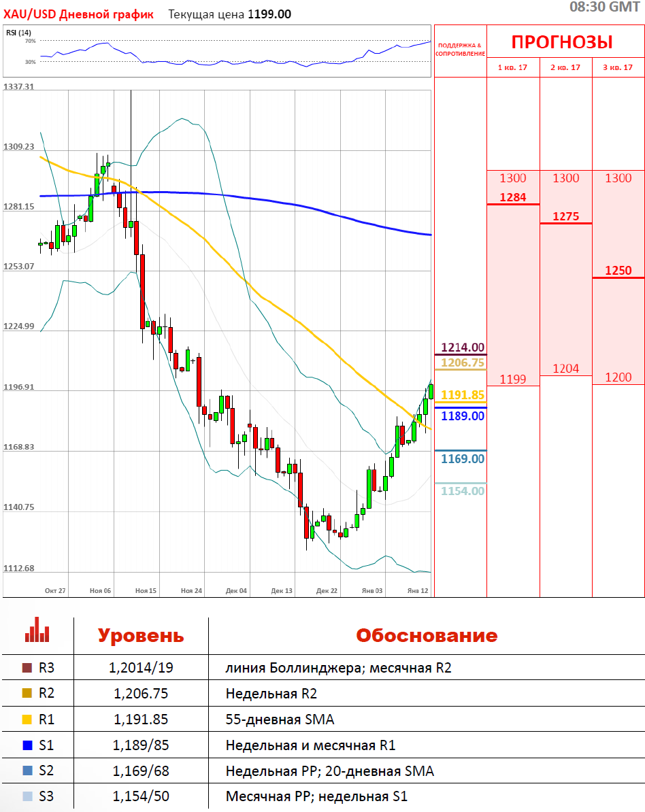This screenshot has width=645, height=812.
Task: Select the yellow R1 color square
Action: [27, 720]
